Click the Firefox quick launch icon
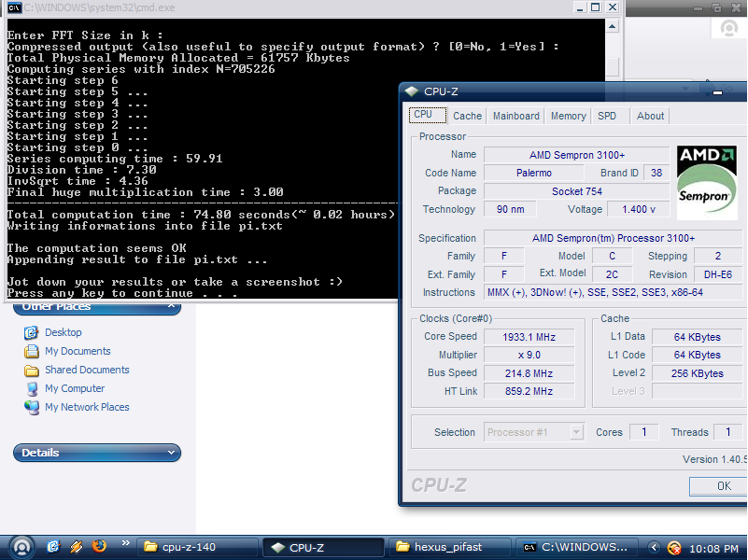 [x=99, y=547]
